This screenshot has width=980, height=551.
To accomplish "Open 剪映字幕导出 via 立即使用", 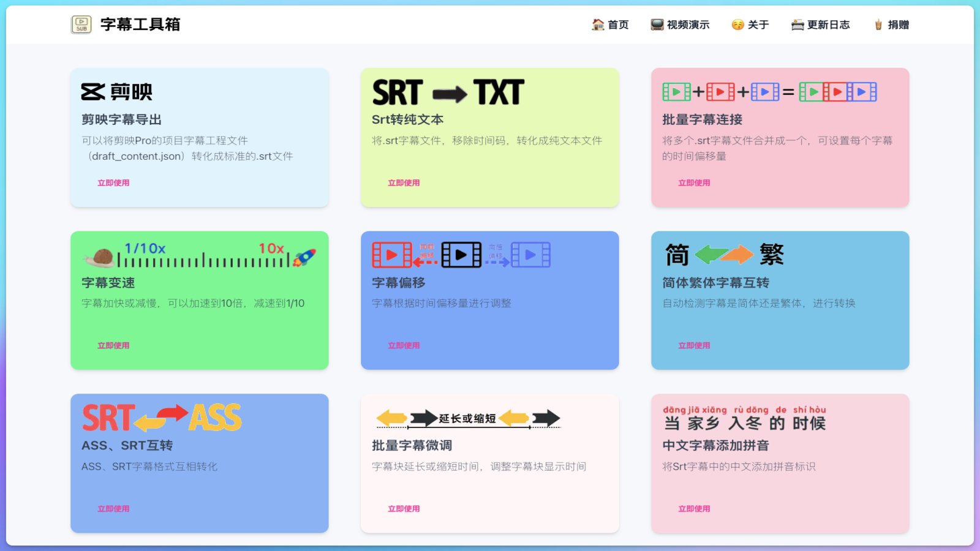I will click(113, 182).
